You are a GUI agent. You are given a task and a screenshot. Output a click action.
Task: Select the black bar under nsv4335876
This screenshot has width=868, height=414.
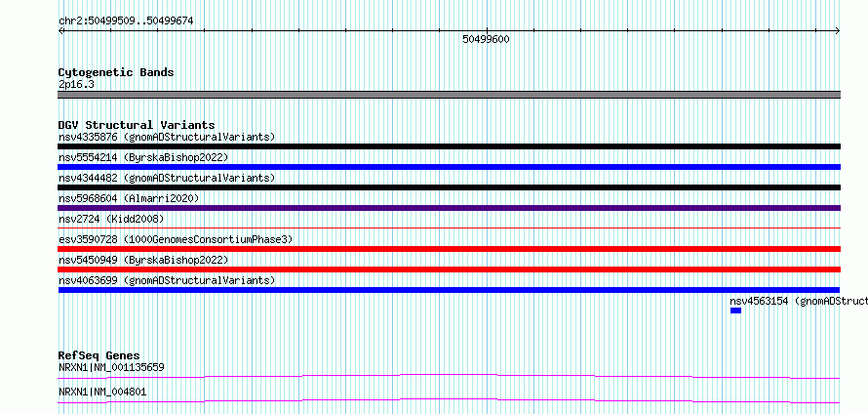click(449, 146)
